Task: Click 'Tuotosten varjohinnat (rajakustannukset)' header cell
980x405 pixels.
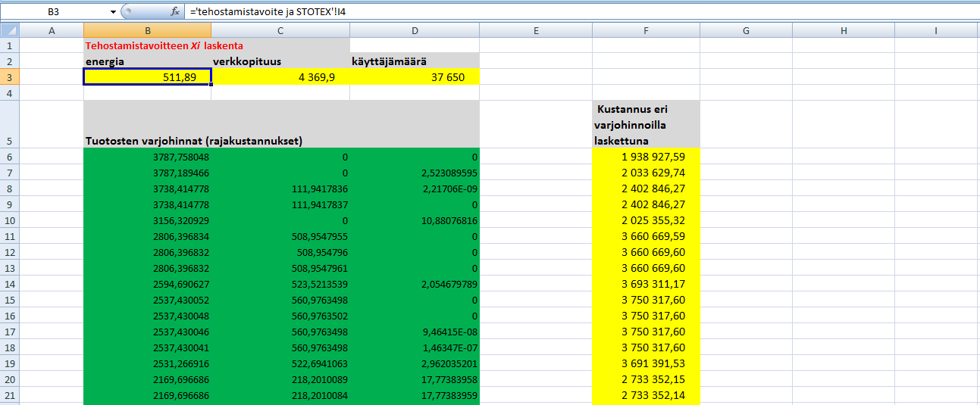Action: [x=281, y=125]
